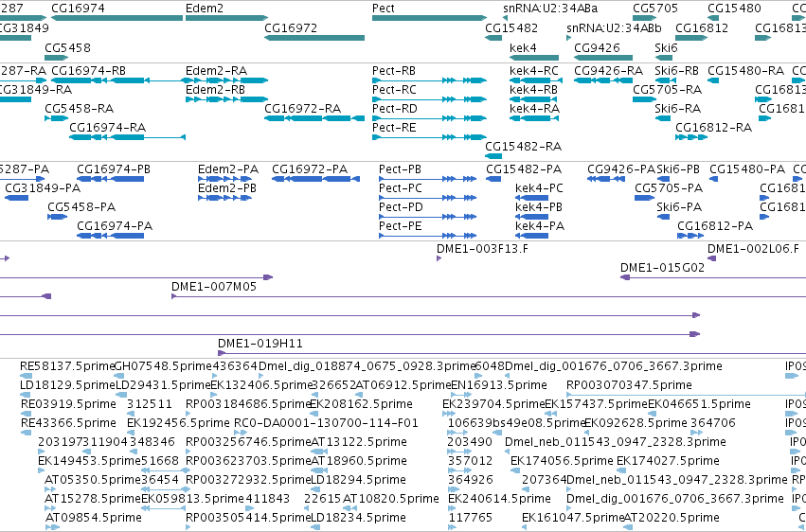
Task: Click transcript label CG9426-RA
Action: click(x=609, y=70)
